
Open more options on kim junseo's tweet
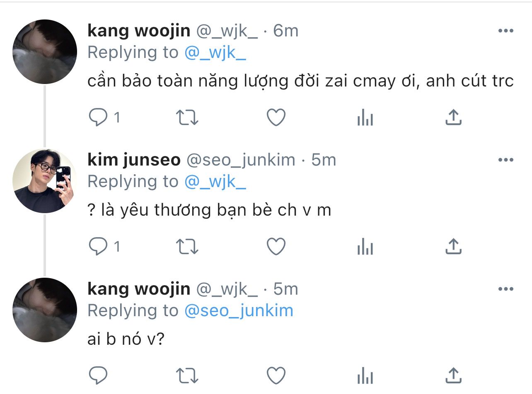point(505,160)
